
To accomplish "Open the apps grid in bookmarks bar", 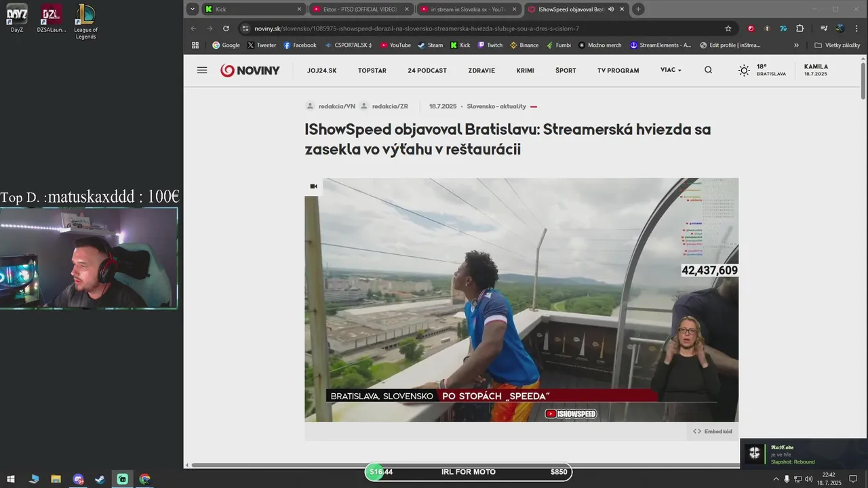I will 195,45.
